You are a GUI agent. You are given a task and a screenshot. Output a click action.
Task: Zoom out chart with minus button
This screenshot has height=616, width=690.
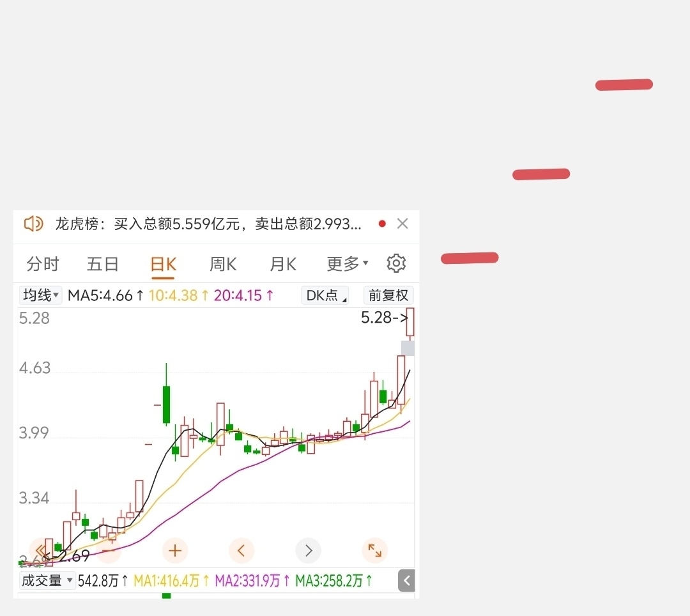(108, 550)
